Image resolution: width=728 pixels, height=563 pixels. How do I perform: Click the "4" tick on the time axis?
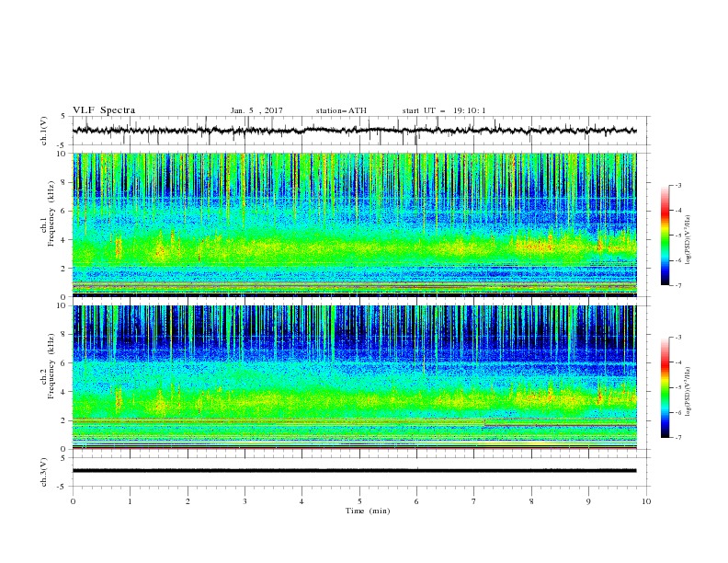point(301,501)
